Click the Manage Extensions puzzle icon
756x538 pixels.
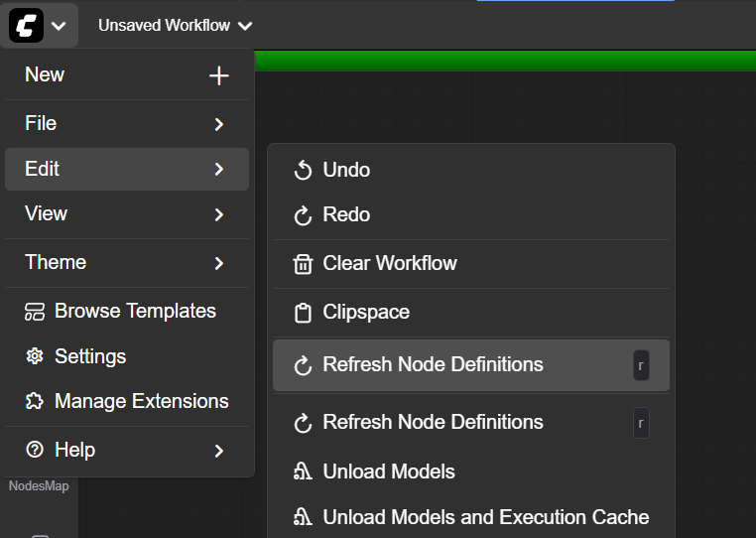pyautogui.click(x=35, y=402)
